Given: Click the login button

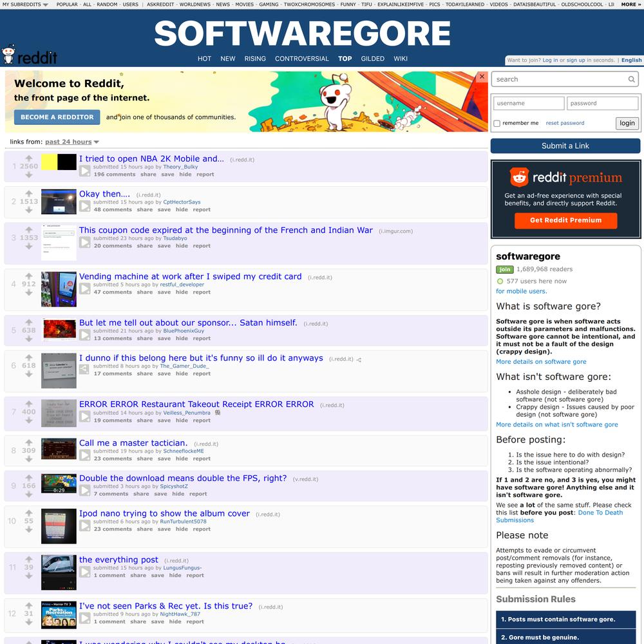Looking at the screenshot, I should pos(627,123).
